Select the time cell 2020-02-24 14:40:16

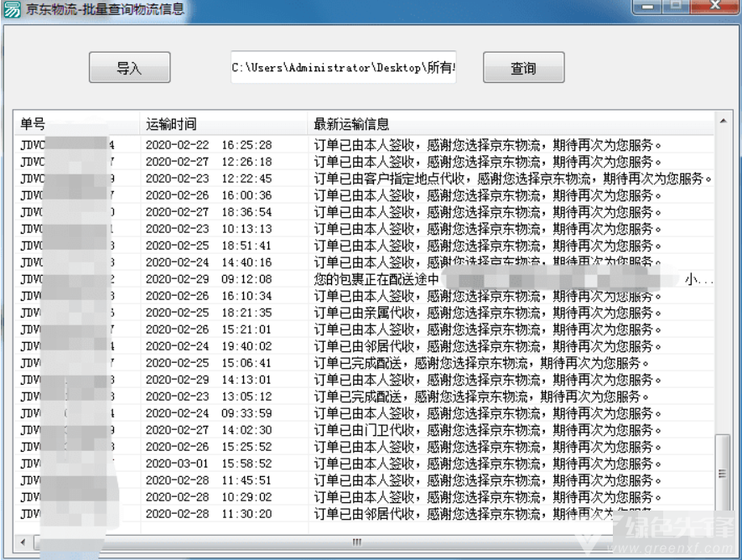209,262
